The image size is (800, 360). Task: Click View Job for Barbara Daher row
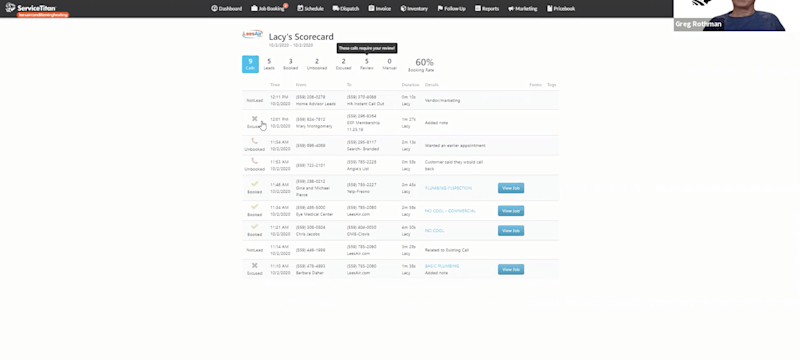coord(511,269)
